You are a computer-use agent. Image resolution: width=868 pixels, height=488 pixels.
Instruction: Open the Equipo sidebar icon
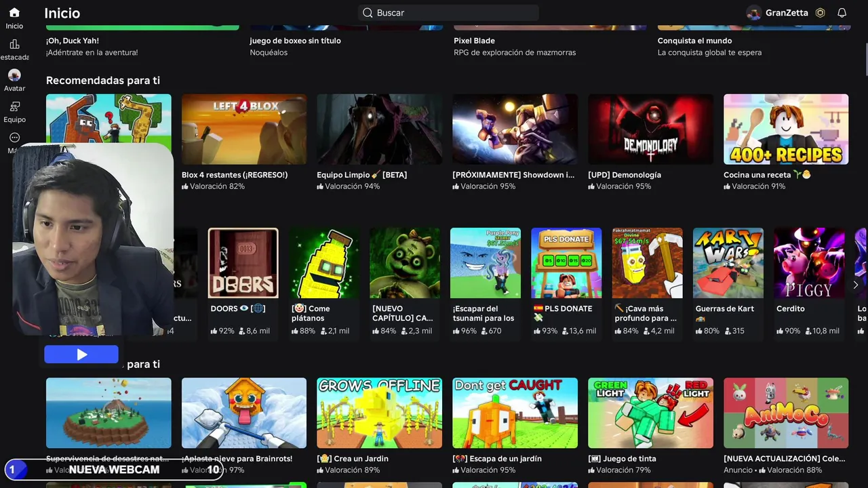(14, 106)
